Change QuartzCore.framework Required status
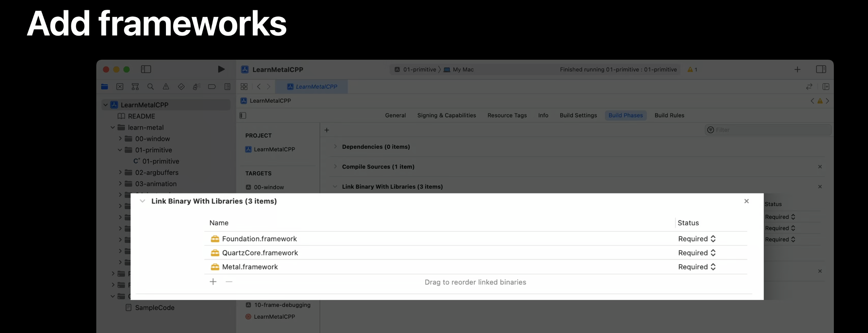This screenshot has height=333, width=868. (x=697, y=253)
